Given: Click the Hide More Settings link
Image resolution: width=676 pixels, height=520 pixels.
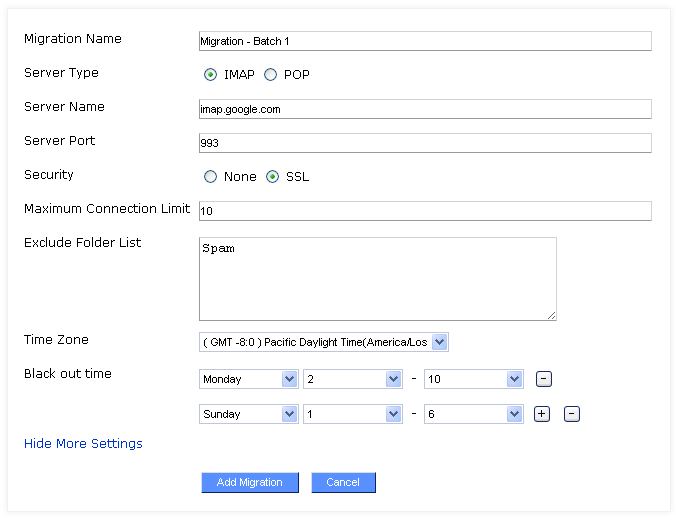Looking at the screenshot, I should [x=83, y=444].
